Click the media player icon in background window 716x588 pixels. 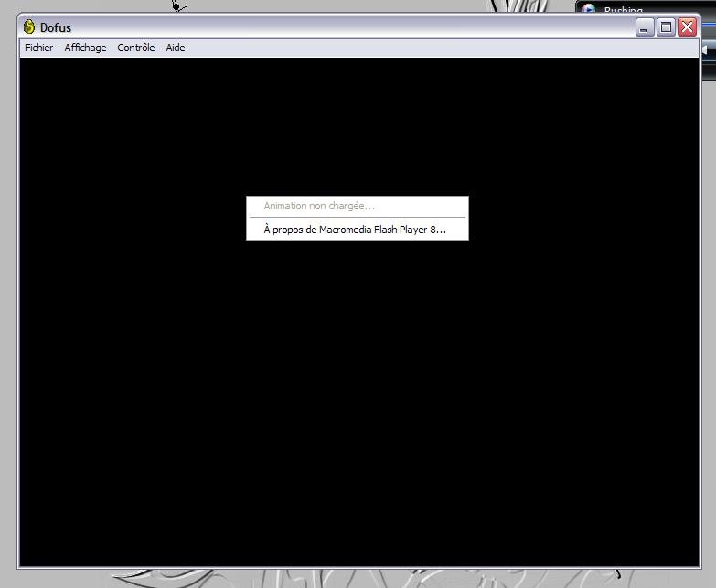coord(589,8)
